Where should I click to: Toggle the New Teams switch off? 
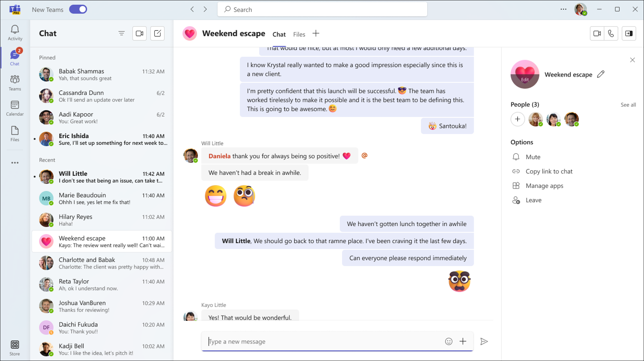[78, 9]
